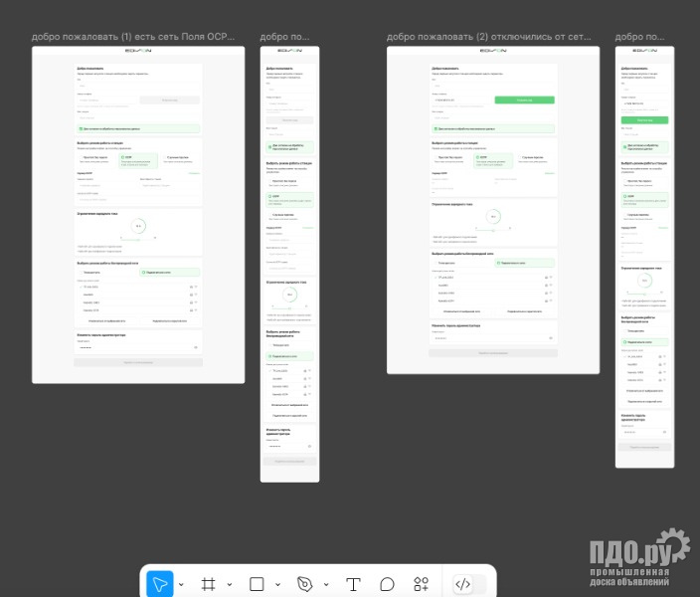The width and height of the screenshot is (700, 597).
Task: Select frame title "добро пожаловать (1) есть сеть"
Action: tap(134, 37)
